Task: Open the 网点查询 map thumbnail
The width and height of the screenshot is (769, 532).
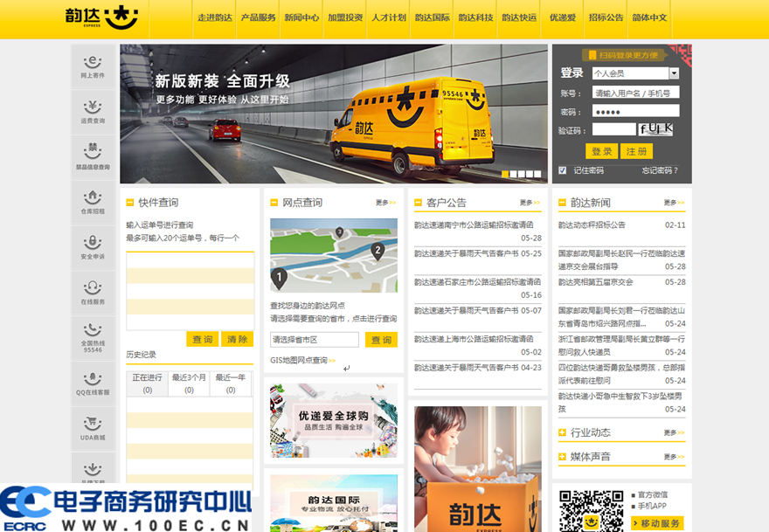Action: click(x=334, y=255)
